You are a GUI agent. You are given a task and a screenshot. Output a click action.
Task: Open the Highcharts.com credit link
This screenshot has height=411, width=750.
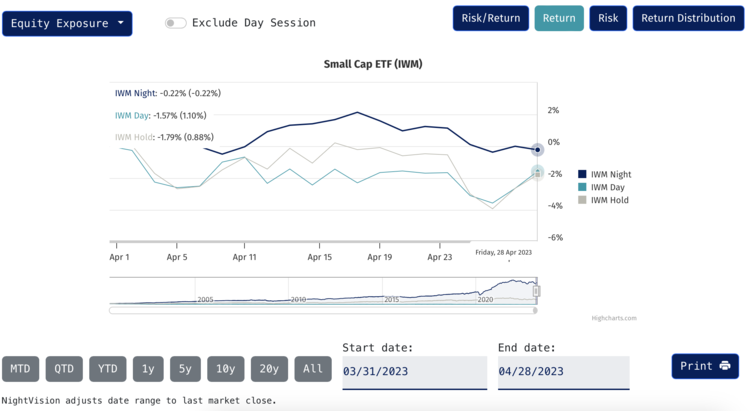(x=613, y=318)
